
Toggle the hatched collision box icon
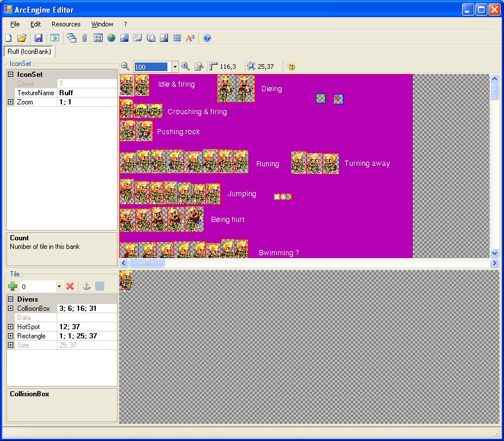pos(100,286)
